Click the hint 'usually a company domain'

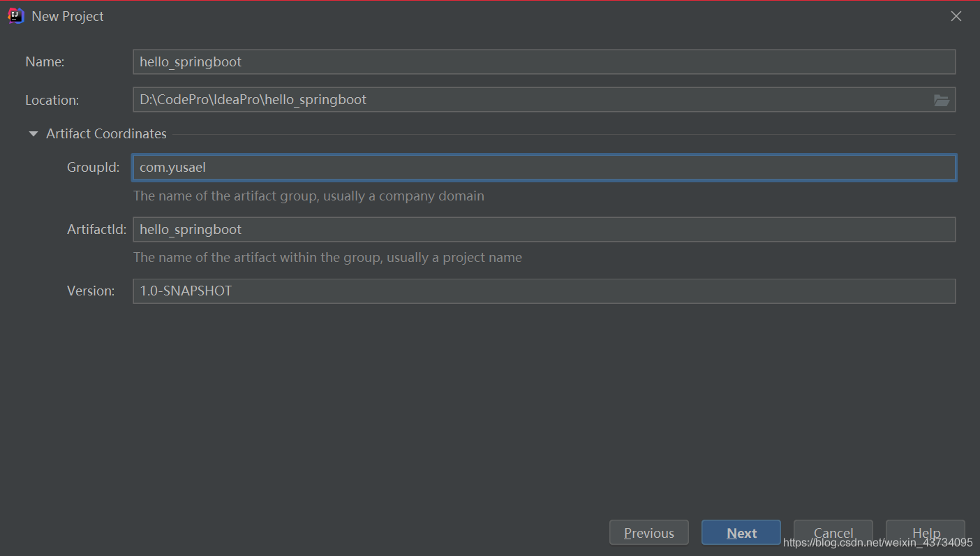403,196
